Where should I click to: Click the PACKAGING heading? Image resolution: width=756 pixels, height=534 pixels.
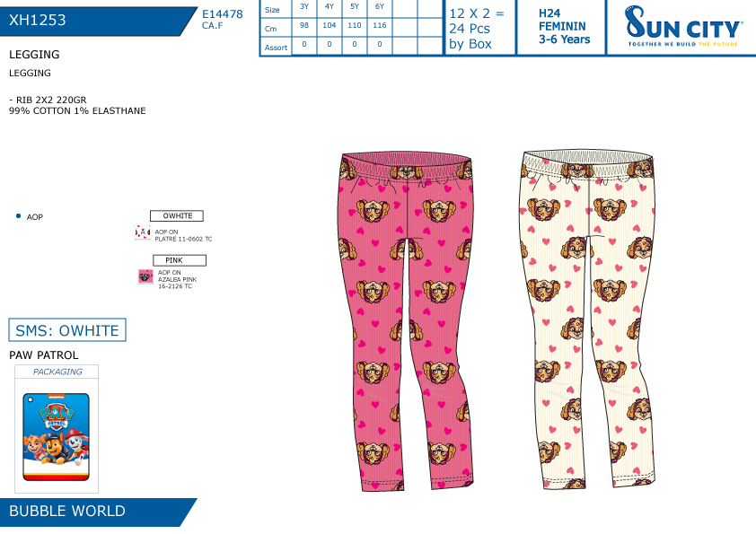(x=57, y=372)
